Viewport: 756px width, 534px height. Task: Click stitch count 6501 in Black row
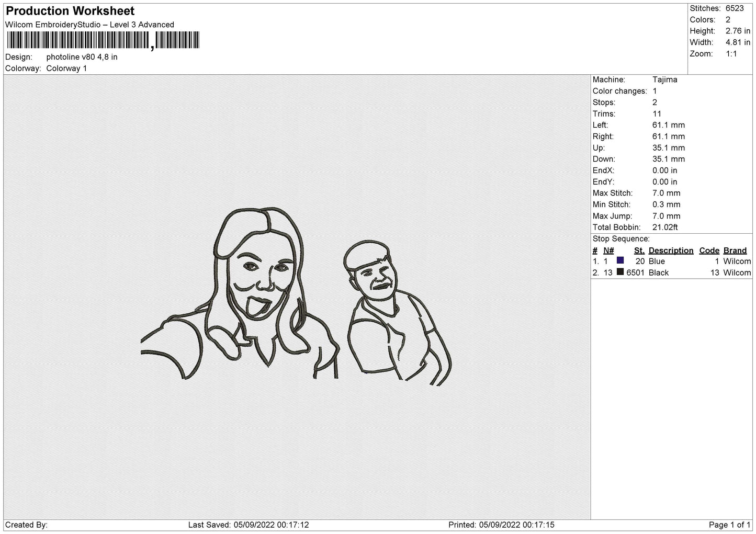coord(636,273)
